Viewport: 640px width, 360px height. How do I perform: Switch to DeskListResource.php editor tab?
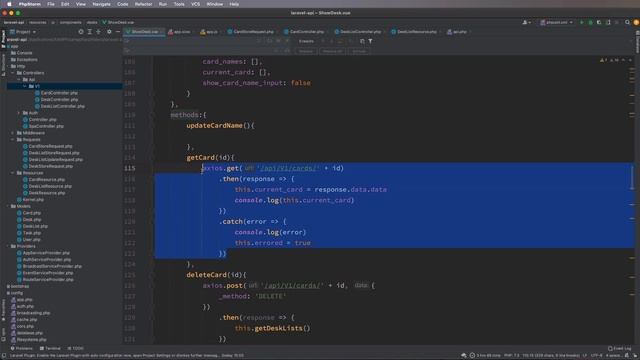414,32
